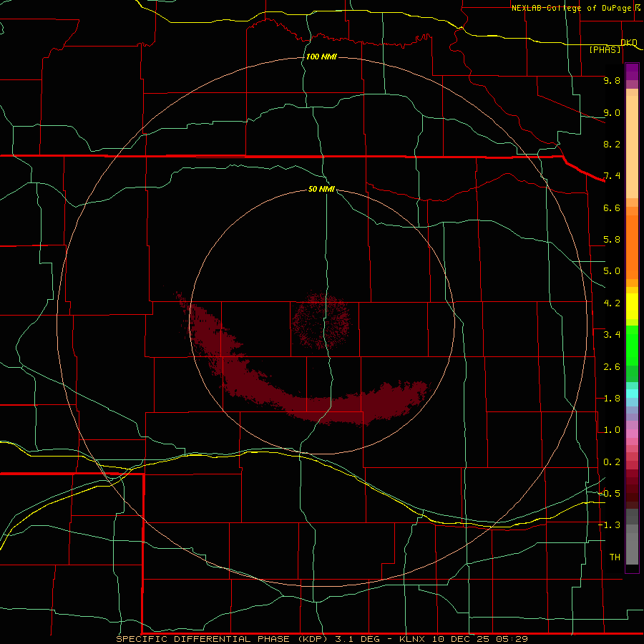Click the 05:29 timestamp in bottom caption
Screen dimensions: 644x644
tap(512, 639)
